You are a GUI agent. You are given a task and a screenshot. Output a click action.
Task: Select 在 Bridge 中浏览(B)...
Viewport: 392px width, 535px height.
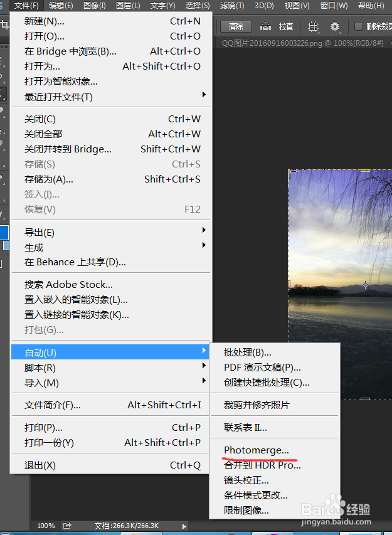pyautogui.click(x=112, y=51)
